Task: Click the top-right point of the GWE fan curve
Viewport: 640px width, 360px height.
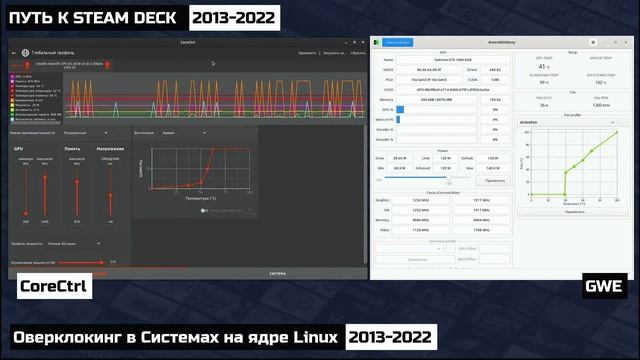Action: click(616, 132)
